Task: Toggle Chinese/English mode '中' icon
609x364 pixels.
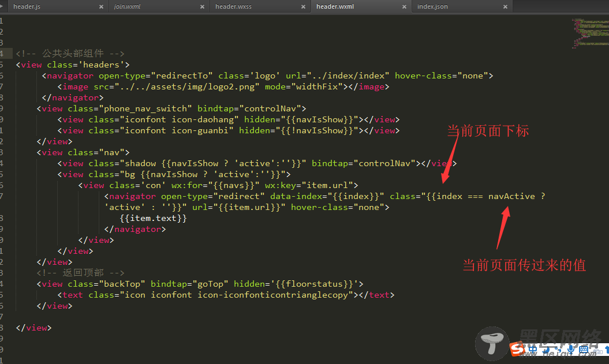Action: pos(533,350)
